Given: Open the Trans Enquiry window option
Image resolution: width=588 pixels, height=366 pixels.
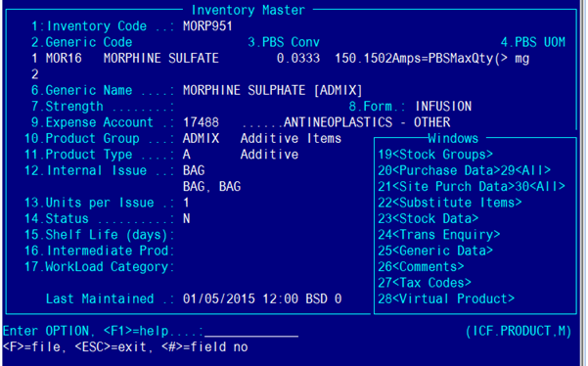Looking at the screenshot, I should [x=438, y=235].
